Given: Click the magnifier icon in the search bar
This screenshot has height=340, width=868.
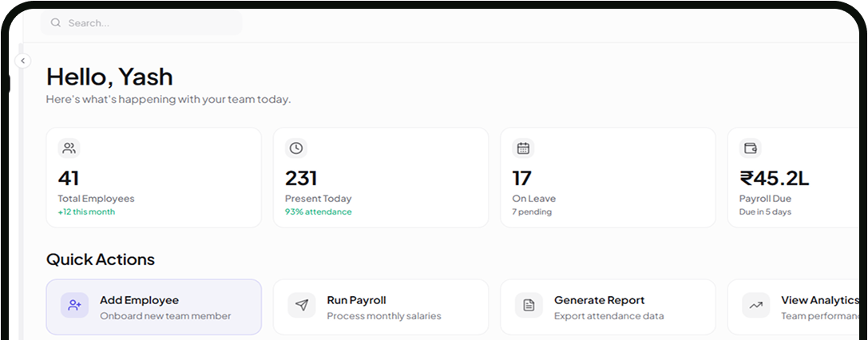Looking at the screenshot, I should (56, 23).
